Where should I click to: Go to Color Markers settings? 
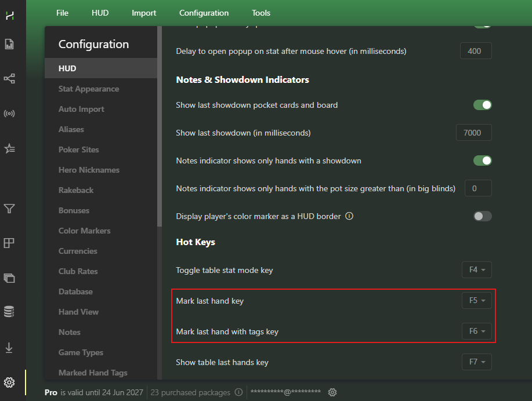[x=85, y=231]
